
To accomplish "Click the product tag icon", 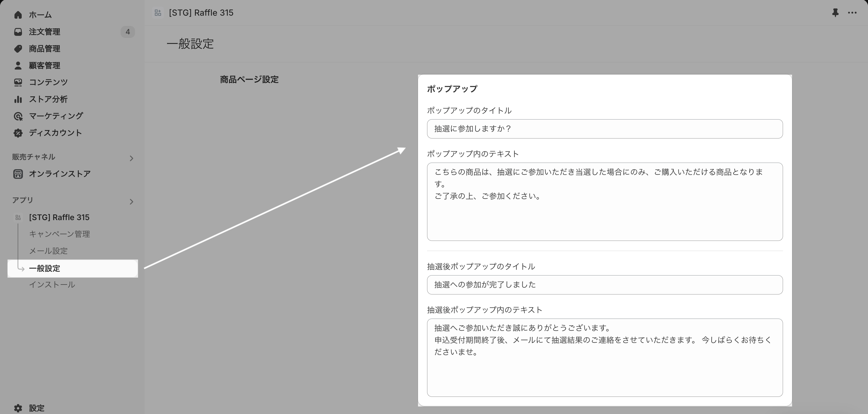I will click(18, 48).
